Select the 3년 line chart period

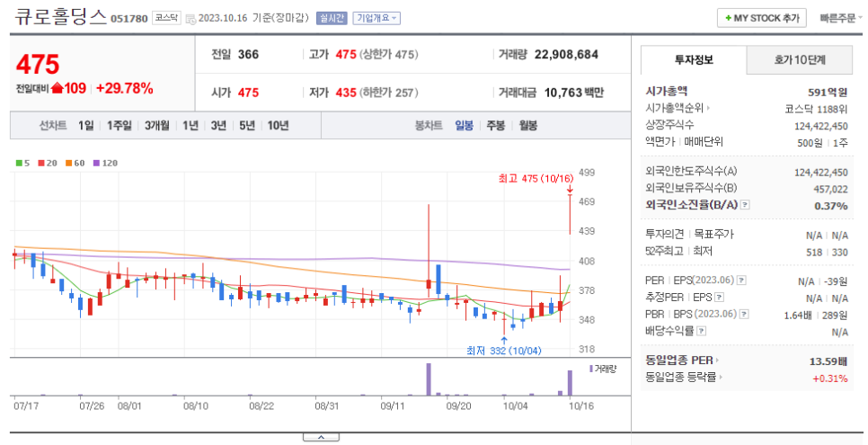pos(218,126)
